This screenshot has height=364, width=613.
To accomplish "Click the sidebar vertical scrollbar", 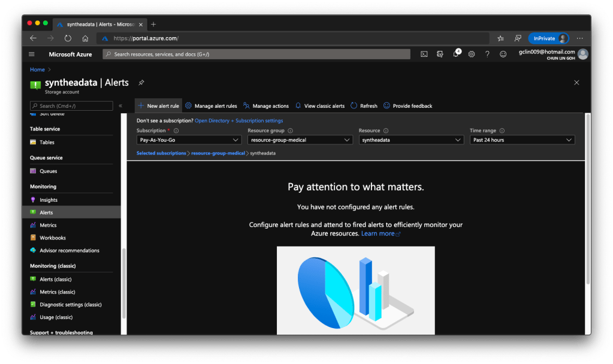I will 123,281.
